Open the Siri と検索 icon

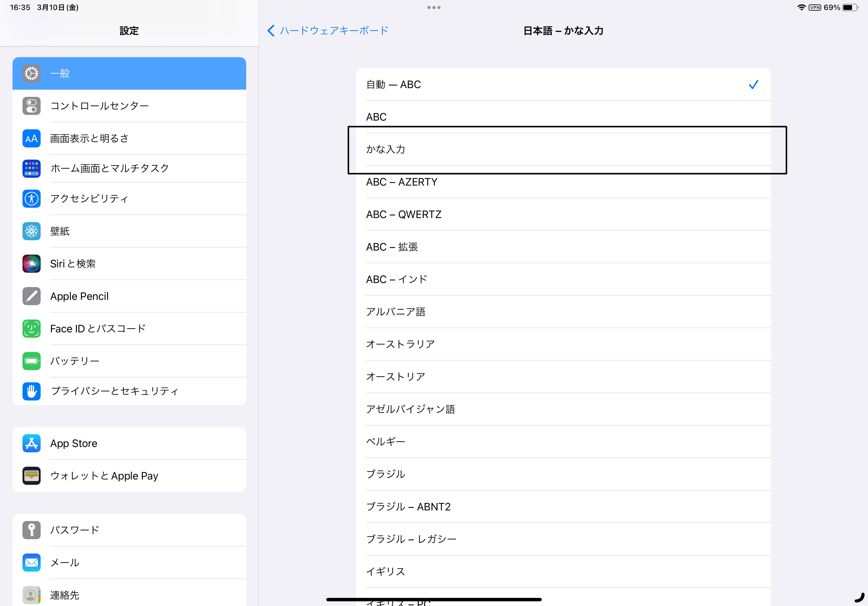click(31, 264)
